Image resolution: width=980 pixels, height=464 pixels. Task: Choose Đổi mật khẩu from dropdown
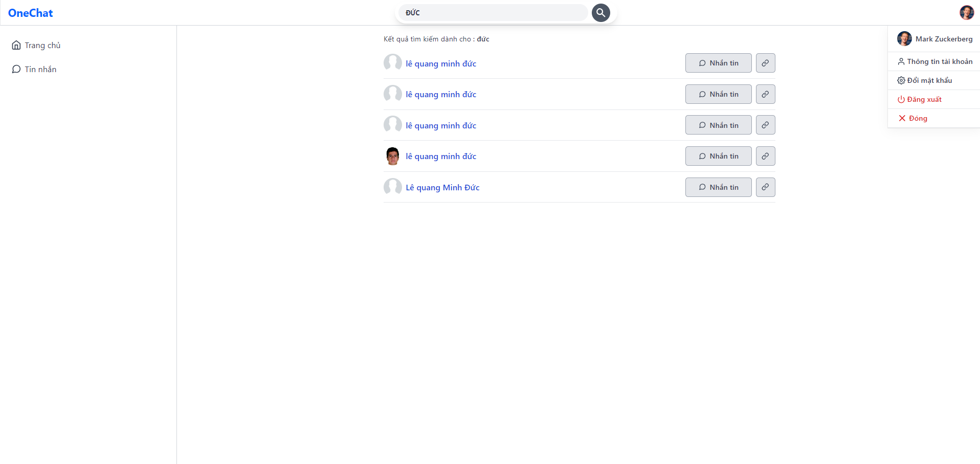click(925, 80)
